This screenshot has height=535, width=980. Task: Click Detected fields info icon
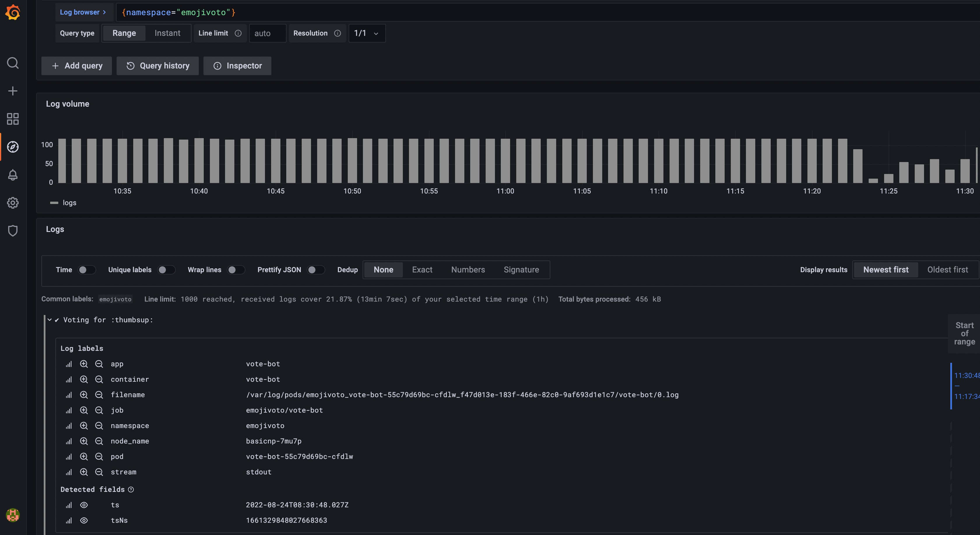(131, 489)
